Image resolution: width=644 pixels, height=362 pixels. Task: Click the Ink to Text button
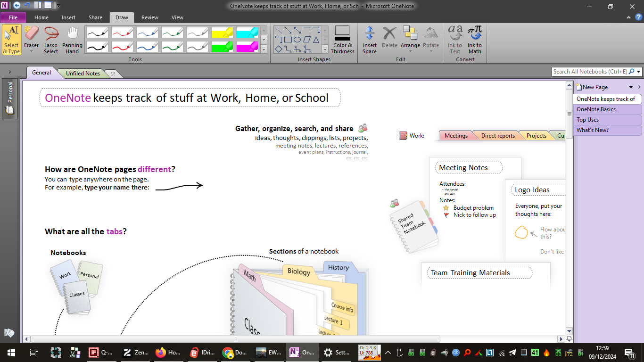pyautogui.click(x=455, y=40)
